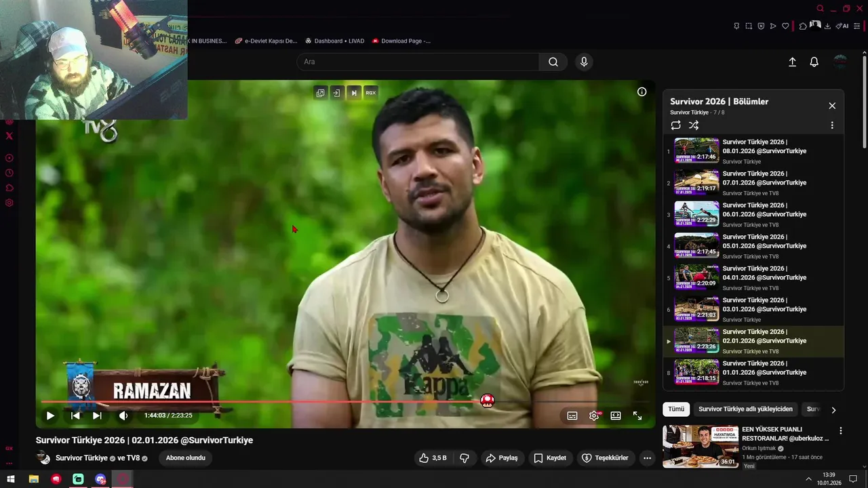Go to previous video in player
The height and width of the screenshot is (488, 868).
75,415
